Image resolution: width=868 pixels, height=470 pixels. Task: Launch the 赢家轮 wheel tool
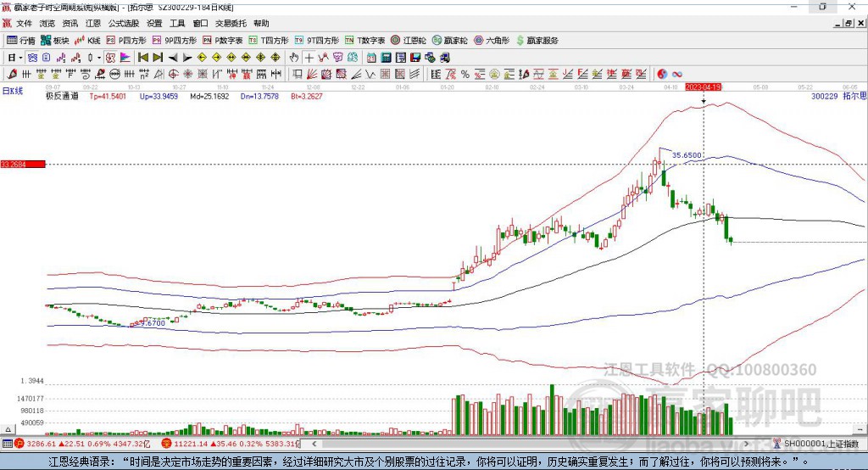tap(449, 41)
